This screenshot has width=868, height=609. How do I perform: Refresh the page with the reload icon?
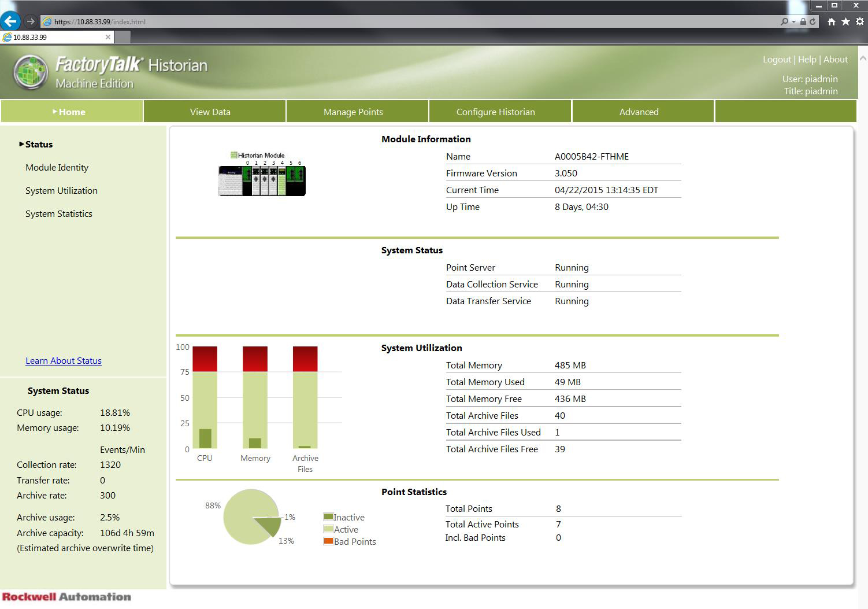(813, 21)
